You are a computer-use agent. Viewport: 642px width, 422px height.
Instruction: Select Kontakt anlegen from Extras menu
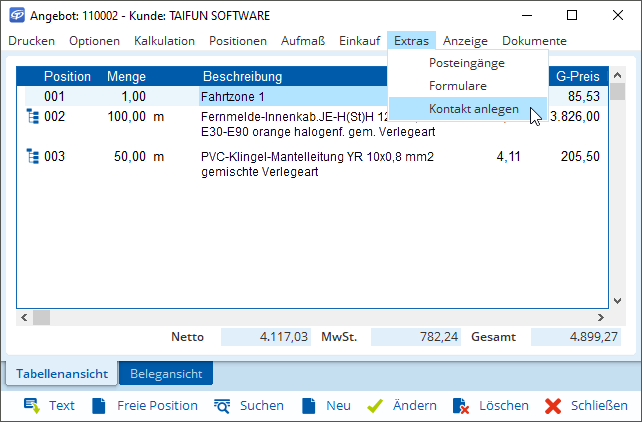473,109
